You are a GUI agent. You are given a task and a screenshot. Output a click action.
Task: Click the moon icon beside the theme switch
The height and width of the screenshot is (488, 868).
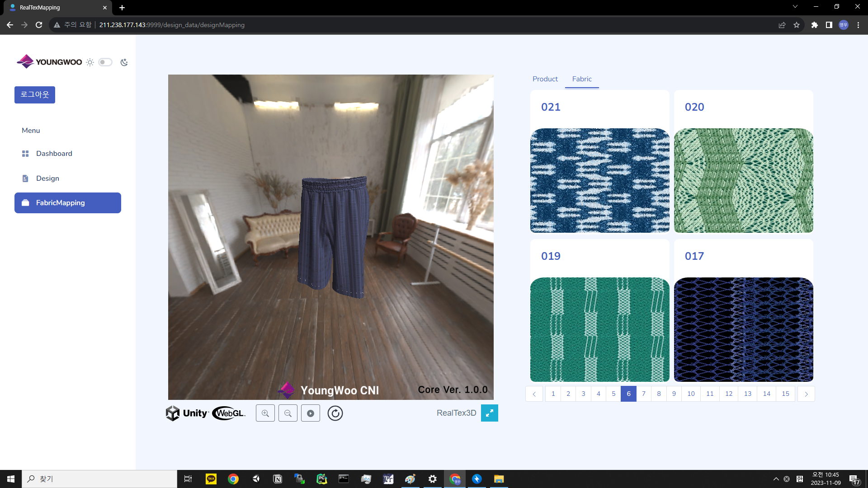(124, 62)
